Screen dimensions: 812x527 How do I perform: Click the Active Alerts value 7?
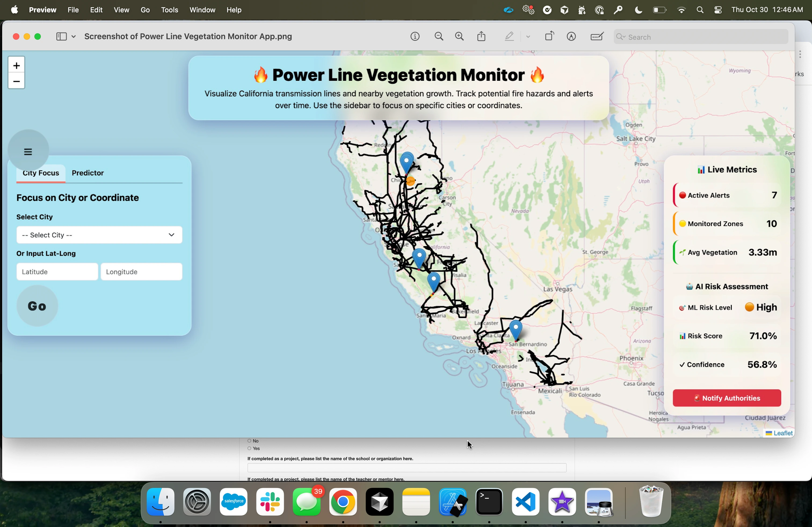pos(774,195)
